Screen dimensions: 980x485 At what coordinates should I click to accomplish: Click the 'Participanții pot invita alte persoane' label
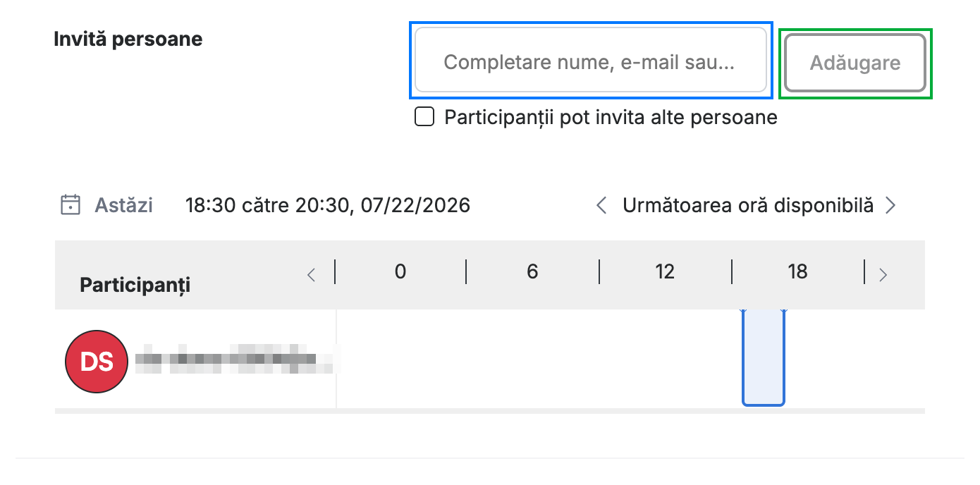tap(611, 117)
